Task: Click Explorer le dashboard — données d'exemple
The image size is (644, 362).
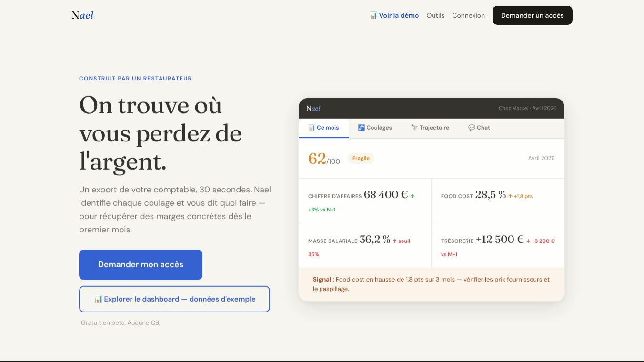Action: (174, 299)
